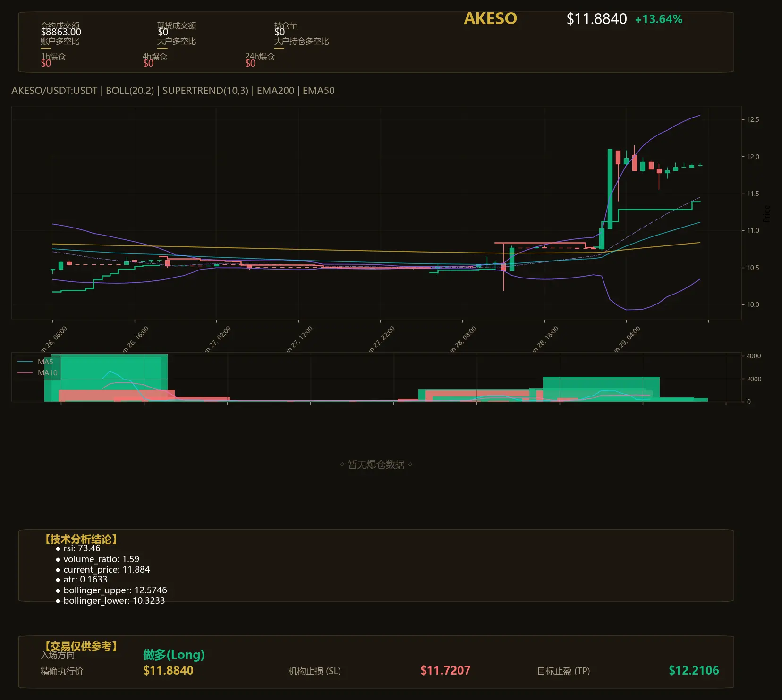Click the 4000 volume axis label

[x=754, y=356]
